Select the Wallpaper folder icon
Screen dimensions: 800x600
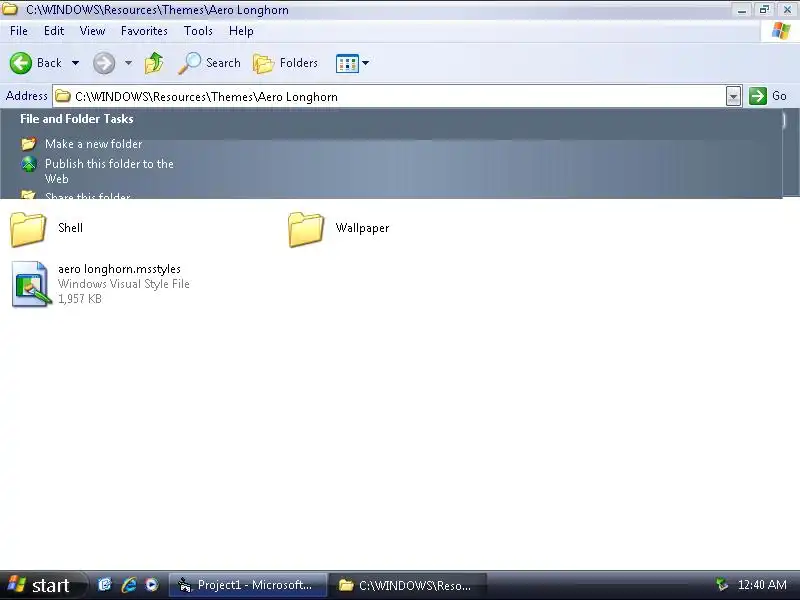pos(306,230)
